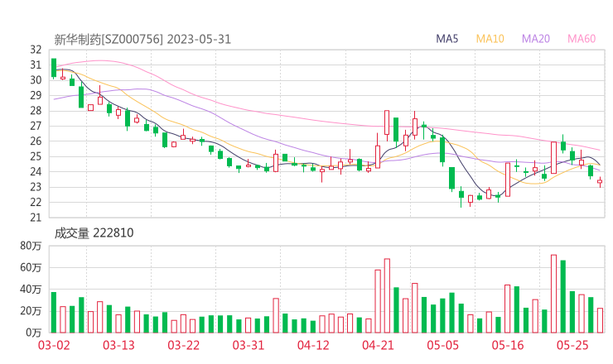613x364 pixels.
Task: Click the MA20 legend label
Action: [536, 39]
